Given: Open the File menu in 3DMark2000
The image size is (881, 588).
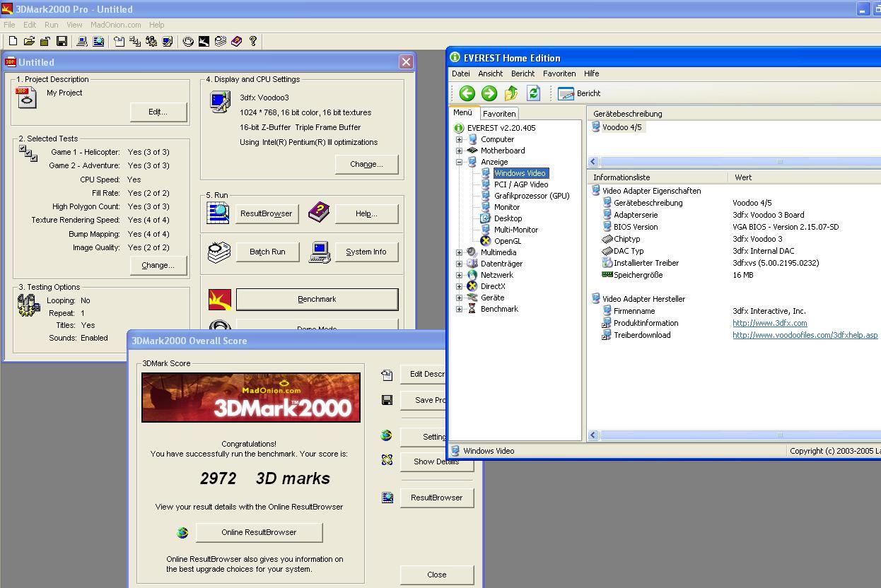Looking at the screenshot, I should click(9, 25).
